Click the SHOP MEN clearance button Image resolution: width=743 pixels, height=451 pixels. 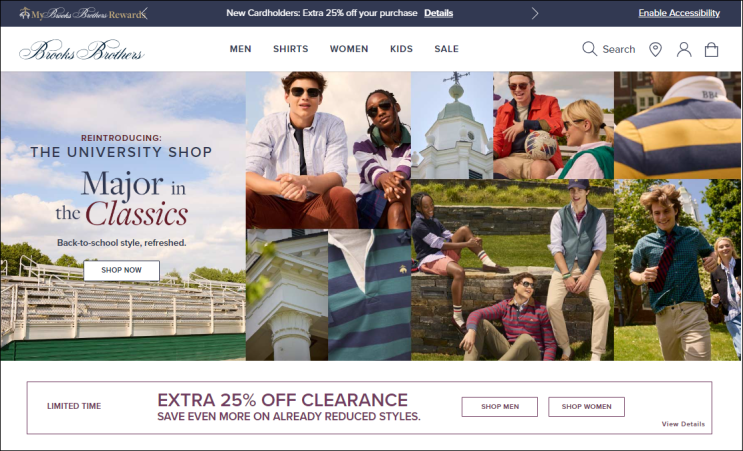click(499, 406)
